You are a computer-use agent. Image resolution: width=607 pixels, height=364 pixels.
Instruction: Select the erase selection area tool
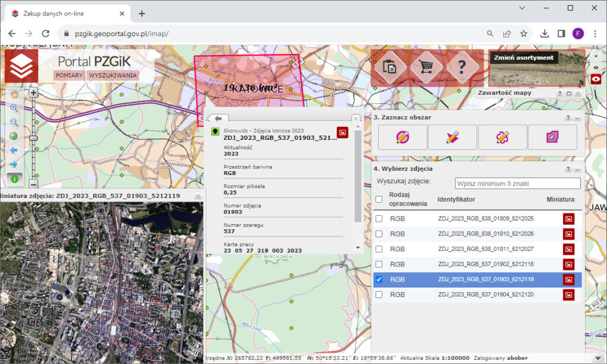point(552,137)
